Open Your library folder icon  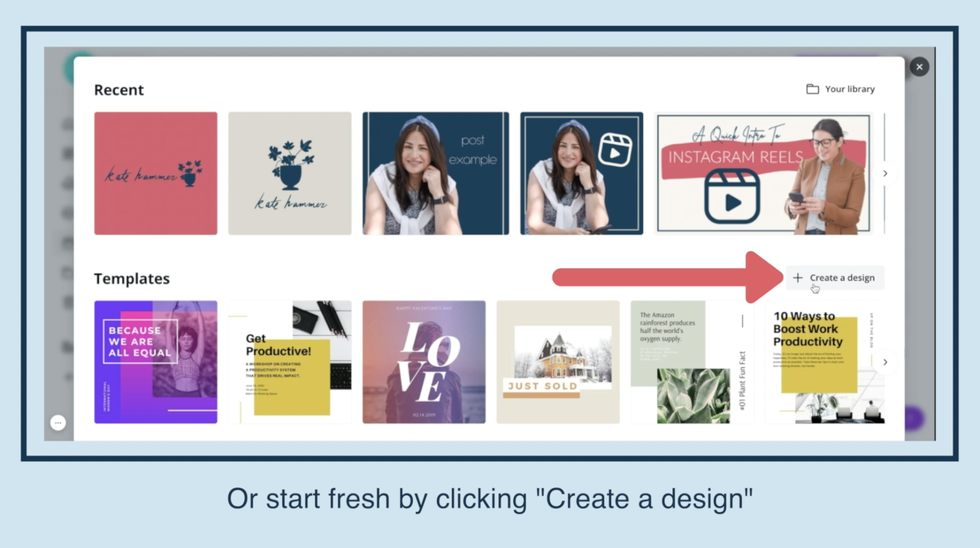pyautogui.click(x=812, y=89)
